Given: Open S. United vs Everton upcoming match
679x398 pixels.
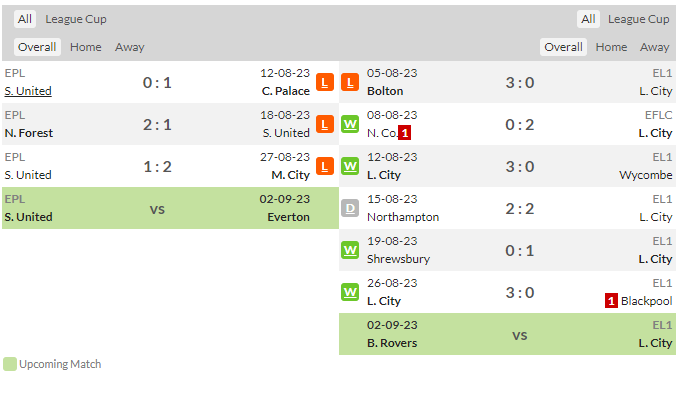Looking at the screenshot, I should tap(170, 208).
